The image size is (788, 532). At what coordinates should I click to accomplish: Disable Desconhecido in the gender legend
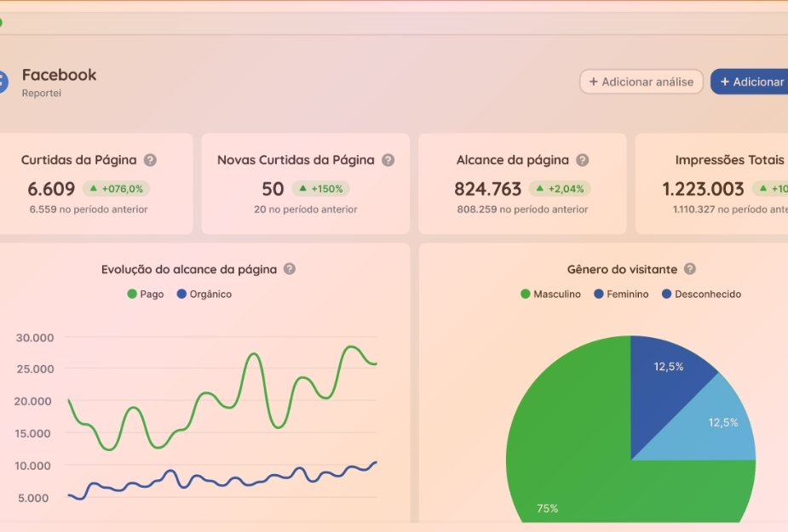click(x=701, y=295)
